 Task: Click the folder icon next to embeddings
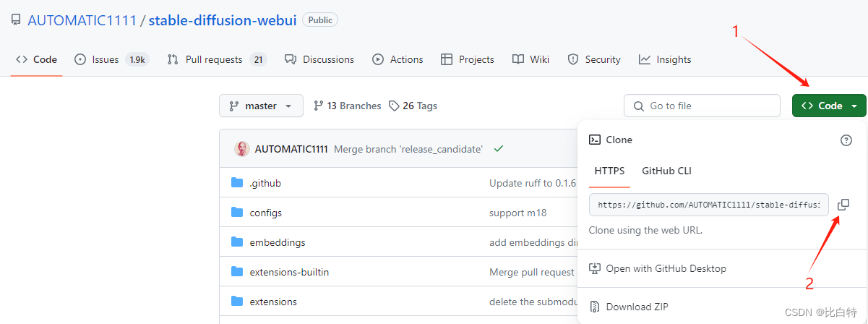pyautogui.click(x=237, y=242)
